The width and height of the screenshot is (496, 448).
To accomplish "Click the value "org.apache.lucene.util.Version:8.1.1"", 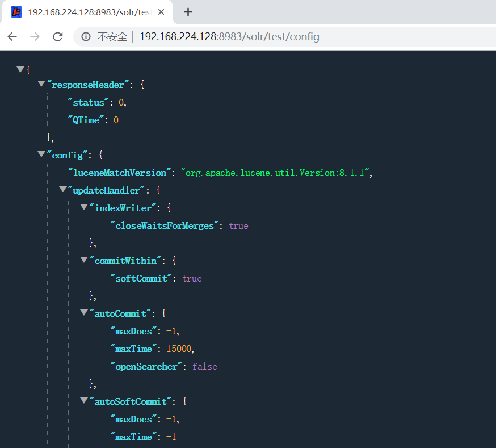I will [x=275, y=173].
